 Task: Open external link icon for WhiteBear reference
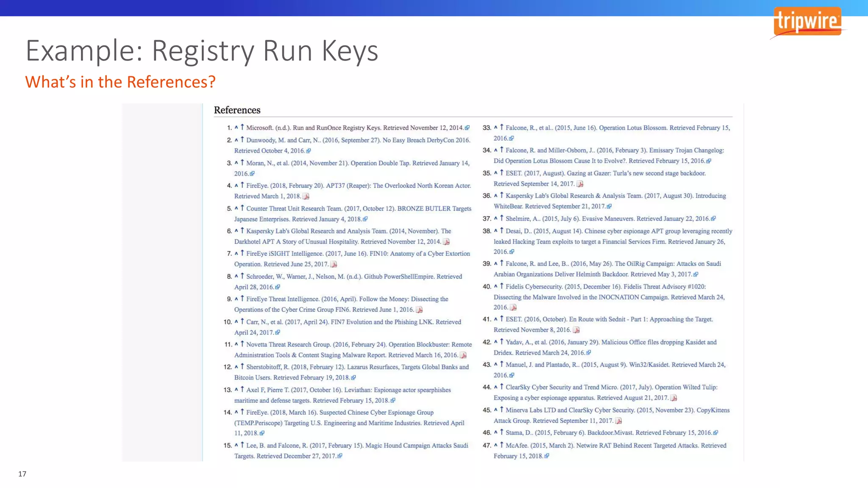click(x=609, y=207)
